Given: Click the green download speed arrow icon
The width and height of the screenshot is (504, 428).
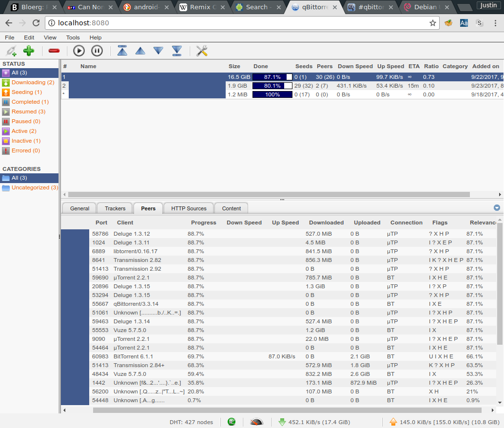Looking at the screenshot, I should [282, 422].
